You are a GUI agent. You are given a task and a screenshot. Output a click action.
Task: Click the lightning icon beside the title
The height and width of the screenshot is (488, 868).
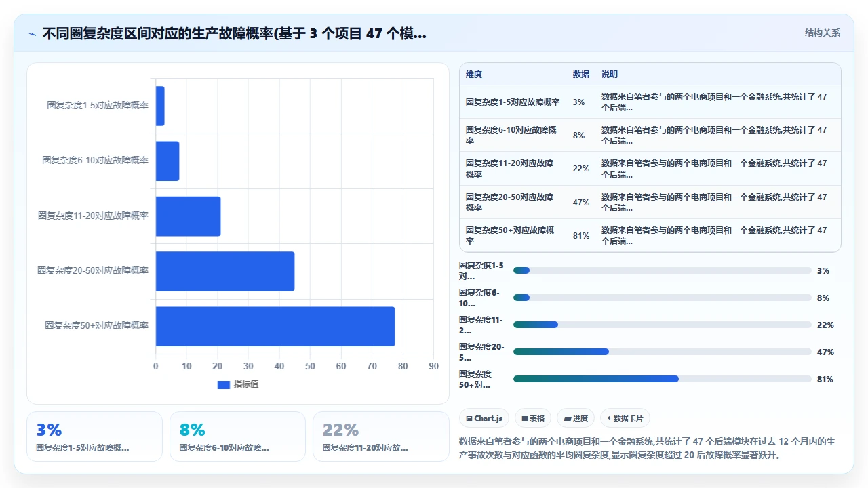33,33
